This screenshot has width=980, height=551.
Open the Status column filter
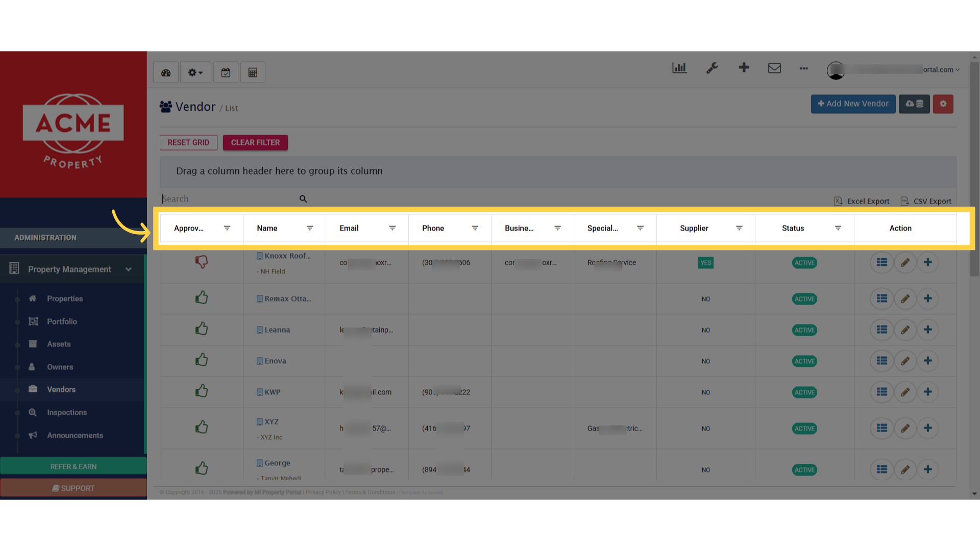pos(838,228)
